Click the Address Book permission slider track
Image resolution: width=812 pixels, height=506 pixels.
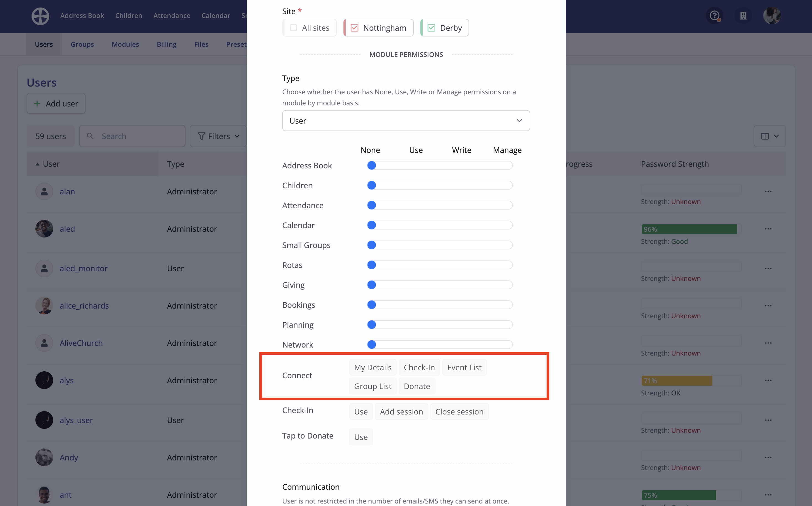coord(439,166)
